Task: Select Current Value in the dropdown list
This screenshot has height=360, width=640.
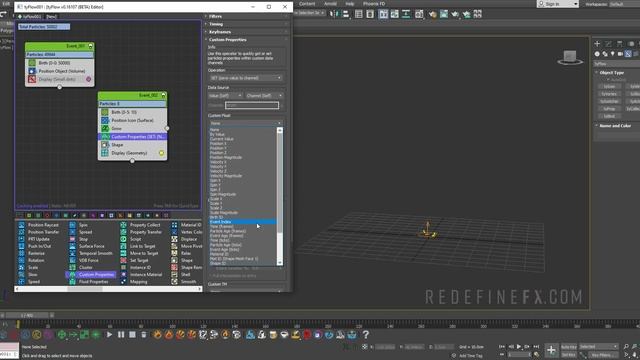Action: (222, 139)
